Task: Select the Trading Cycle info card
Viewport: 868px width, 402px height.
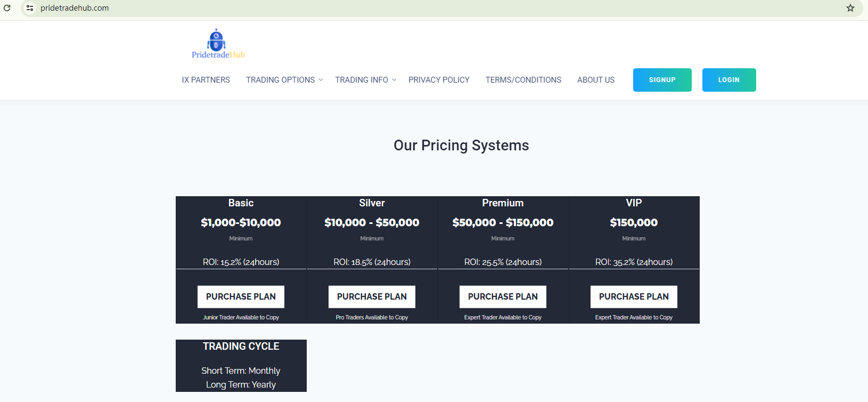Action: point(241,366)
